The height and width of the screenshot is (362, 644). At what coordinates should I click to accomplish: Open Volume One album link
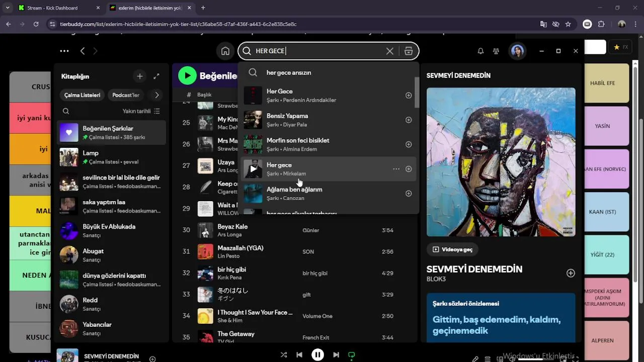coord(317,316)
